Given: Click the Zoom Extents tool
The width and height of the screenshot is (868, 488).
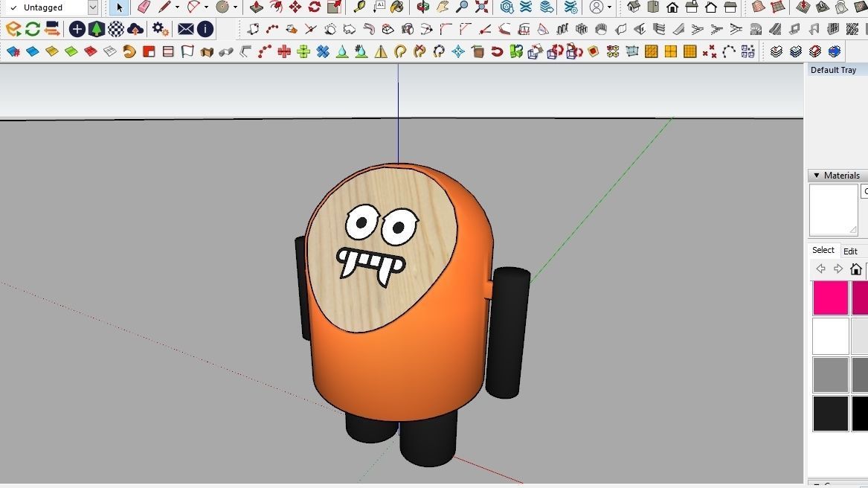Looking at the screenshot, I should click(482, 7).
